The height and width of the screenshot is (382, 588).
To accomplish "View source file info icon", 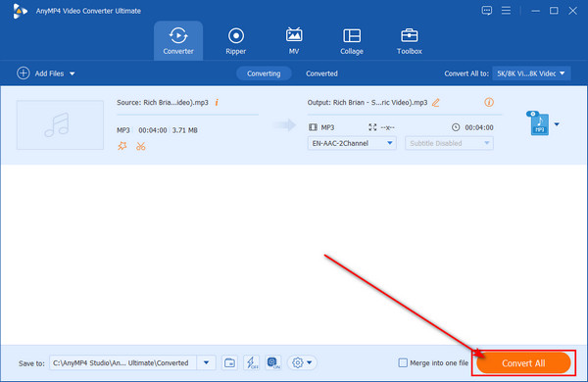I will pyautogui.click(x=217, y=102).
